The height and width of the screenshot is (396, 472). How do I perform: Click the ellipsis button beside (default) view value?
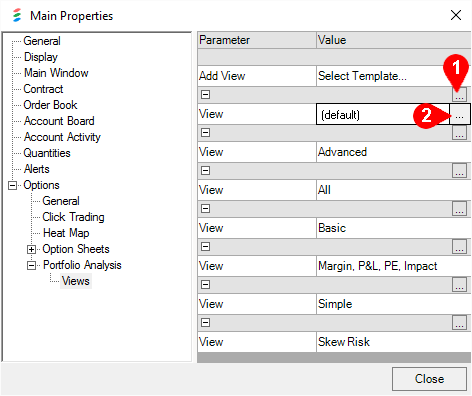[x=460, y=114]
